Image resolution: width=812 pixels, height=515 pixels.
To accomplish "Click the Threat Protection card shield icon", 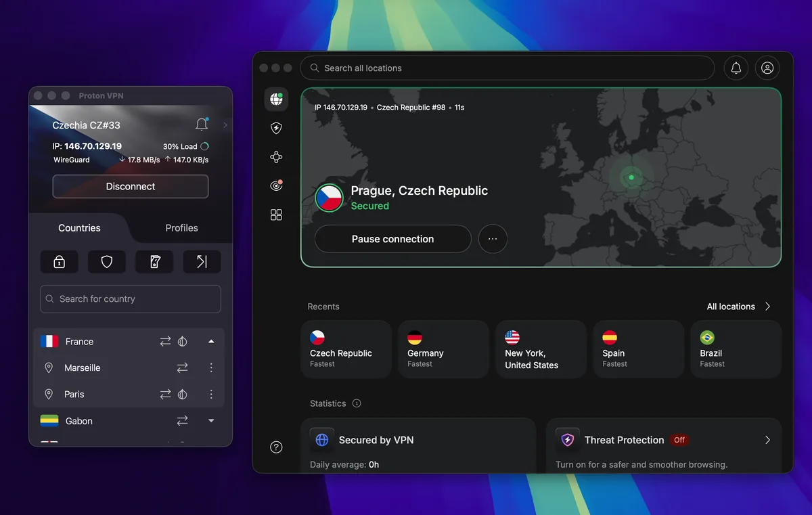I will tap(568, 440).
